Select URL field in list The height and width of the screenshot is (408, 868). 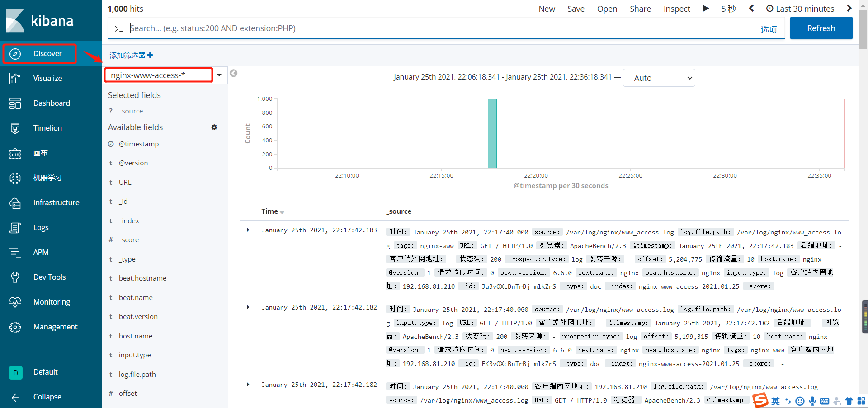pyautogui.click(x=125, y=183)
